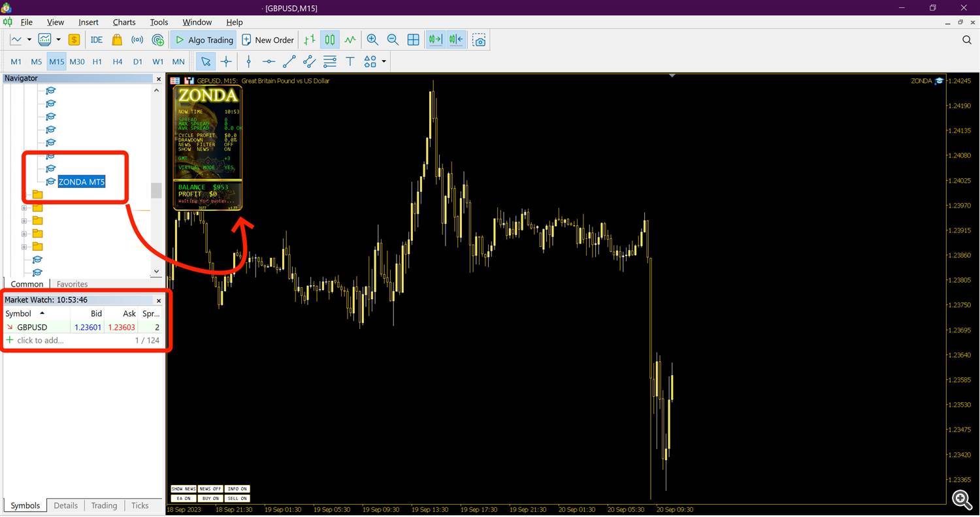Select the M30 timeframe
Screen dimensions: 980x517
[77, 61]
